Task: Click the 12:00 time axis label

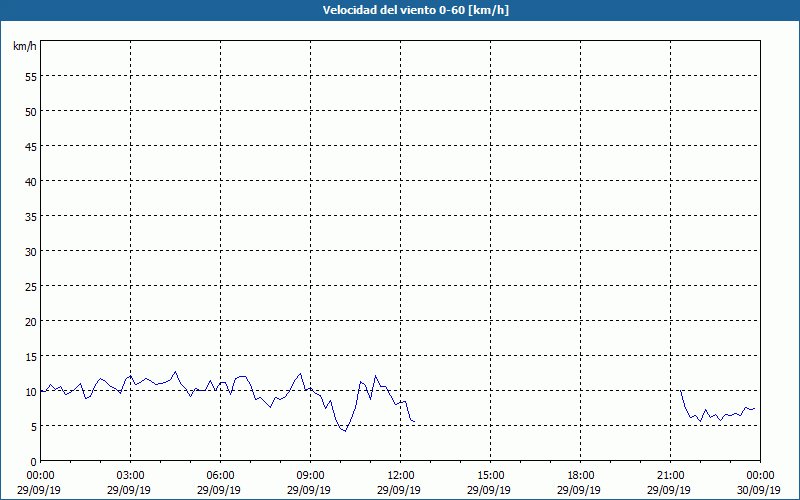Action: point(401,476)
